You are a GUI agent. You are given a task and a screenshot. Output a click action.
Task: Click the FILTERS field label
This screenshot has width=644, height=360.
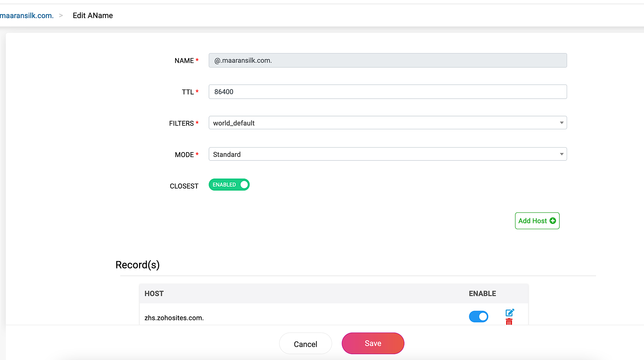(x=181, y=123)
